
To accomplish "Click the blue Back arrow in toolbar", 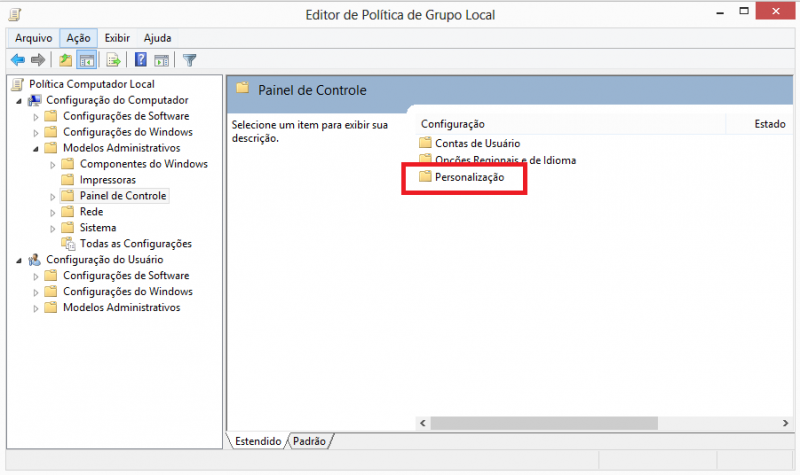I will (17, 60).
